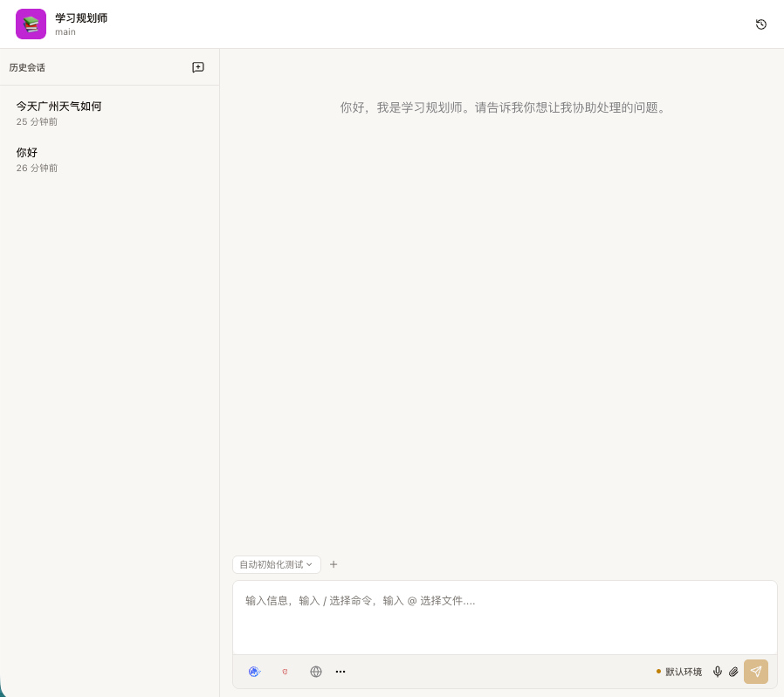Viewport: 784px width, 697px height.
Task: Open the three-dots more options menu
Action: coord(340,672)
